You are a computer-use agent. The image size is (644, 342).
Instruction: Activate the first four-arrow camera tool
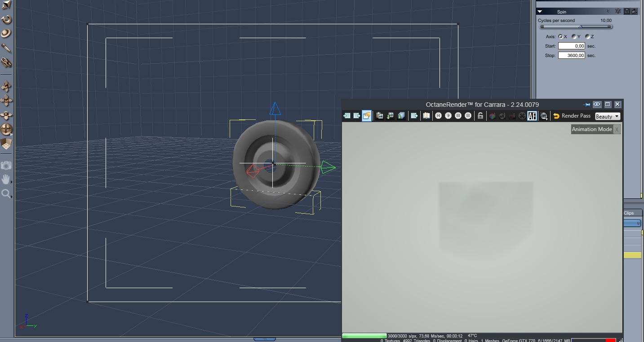6,86
